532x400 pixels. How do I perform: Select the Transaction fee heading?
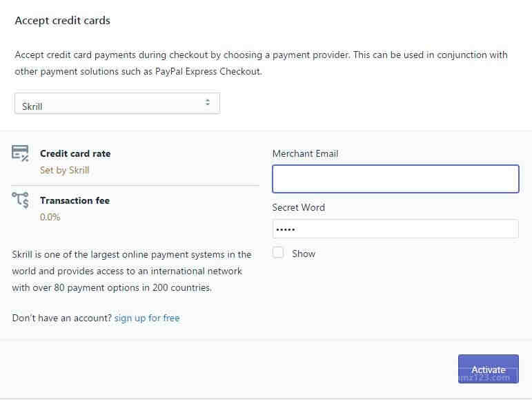point(75,200)
